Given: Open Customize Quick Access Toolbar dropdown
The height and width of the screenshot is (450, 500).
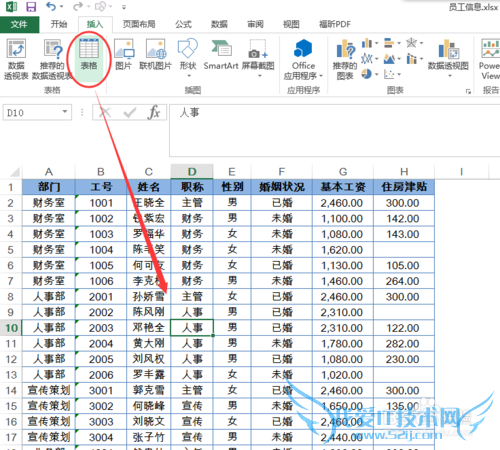Looking at the screenshot, I should [124, 7].
